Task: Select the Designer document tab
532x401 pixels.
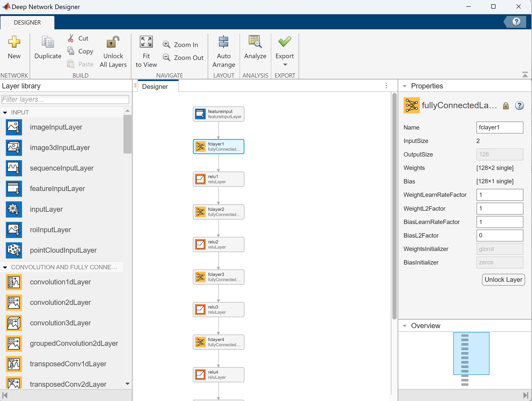Action: tap(155, 86)
